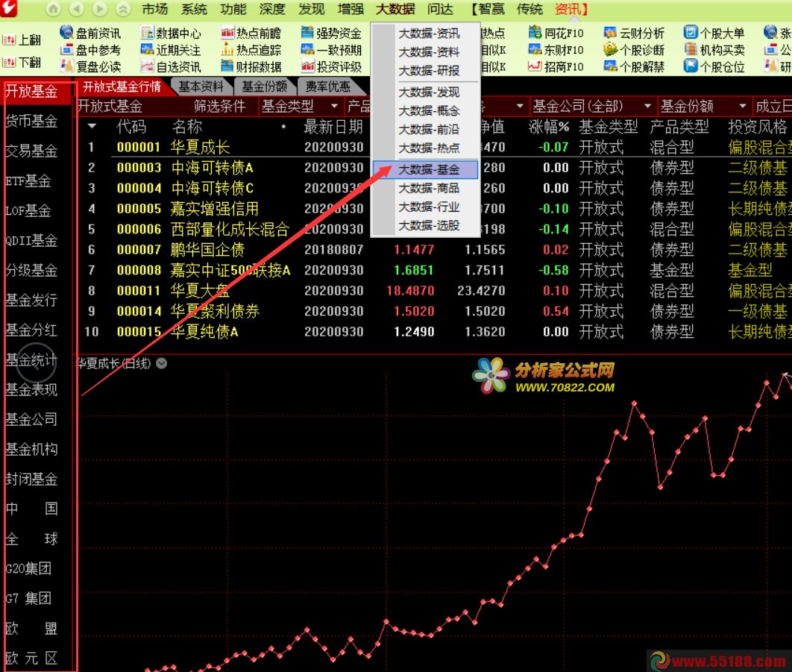The height and width of the screenshot is (672, 792).
Task: Select fund row 000015 华夏纯债A
Action: click(434, 331)
